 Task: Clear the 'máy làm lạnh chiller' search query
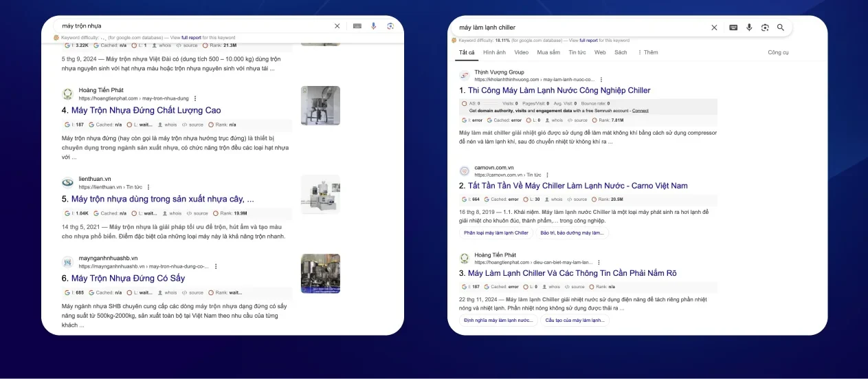[714, 28]
